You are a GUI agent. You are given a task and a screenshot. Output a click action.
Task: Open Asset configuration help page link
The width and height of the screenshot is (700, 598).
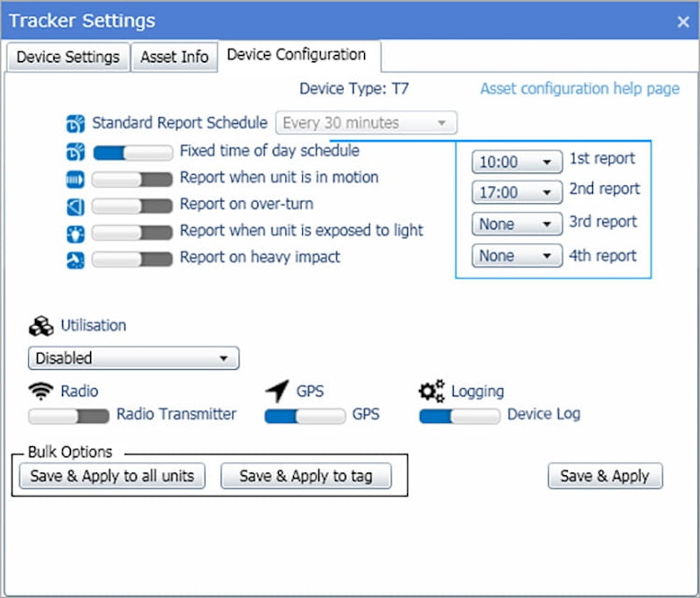(x=580, y=88)
